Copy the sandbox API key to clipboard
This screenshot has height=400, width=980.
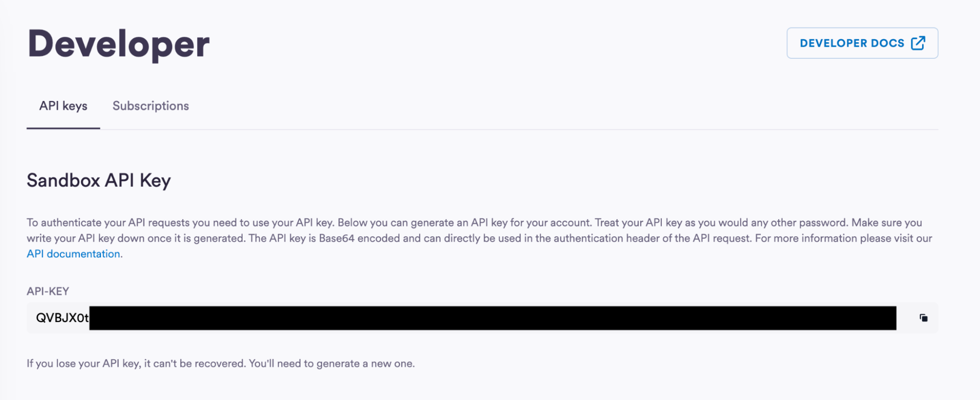(x=924, y=318)
